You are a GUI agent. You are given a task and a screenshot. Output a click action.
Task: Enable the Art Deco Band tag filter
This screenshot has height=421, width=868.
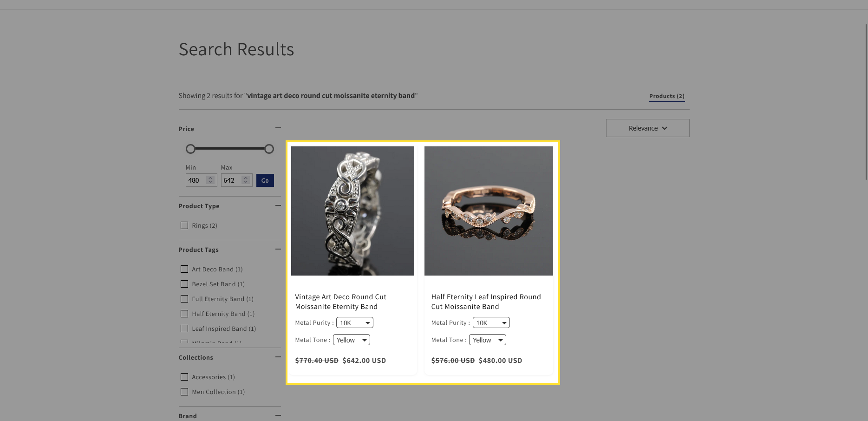pyautogui.click(x=184, y=269)
